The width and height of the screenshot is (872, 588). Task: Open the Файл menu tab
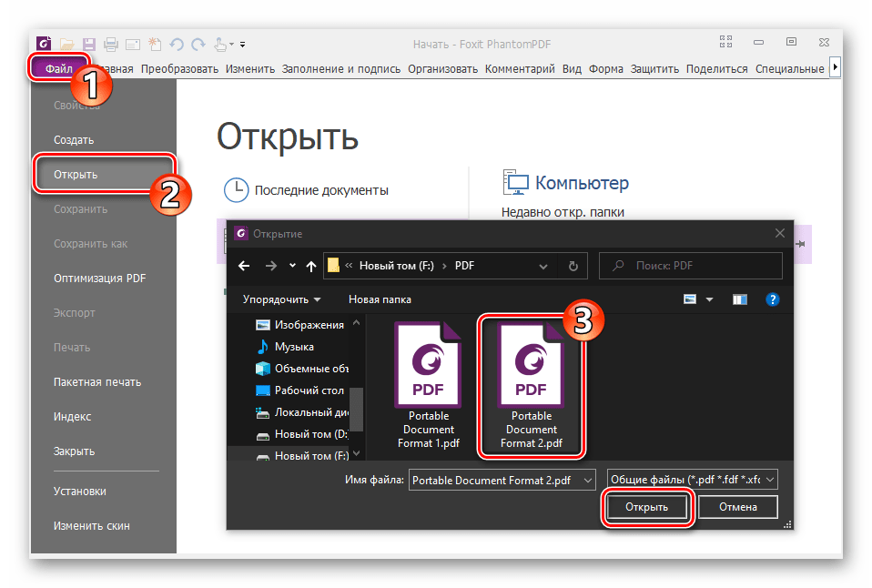[x=60, y=68]
